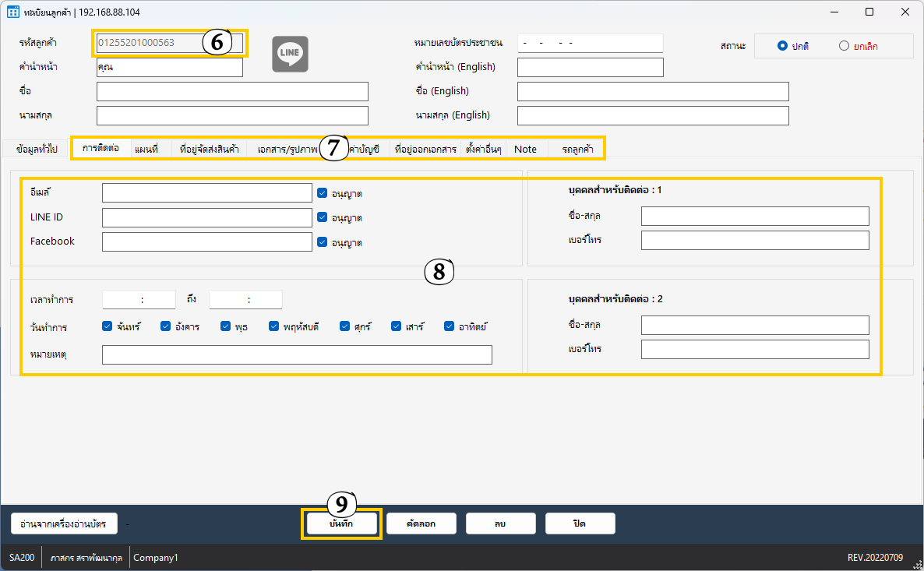This screenshot has height=571, width=924.
Task: Open the แผนที่ tab
Action: 146,149
